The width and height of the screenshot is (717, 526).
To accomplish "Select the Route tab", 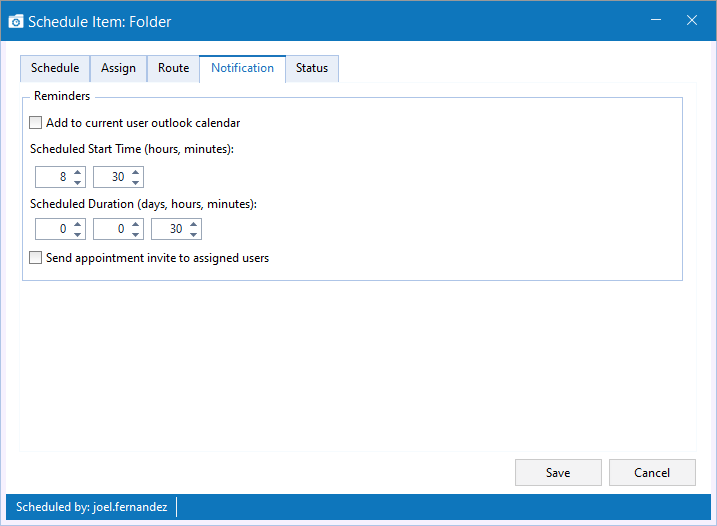I will coord(173,68).
